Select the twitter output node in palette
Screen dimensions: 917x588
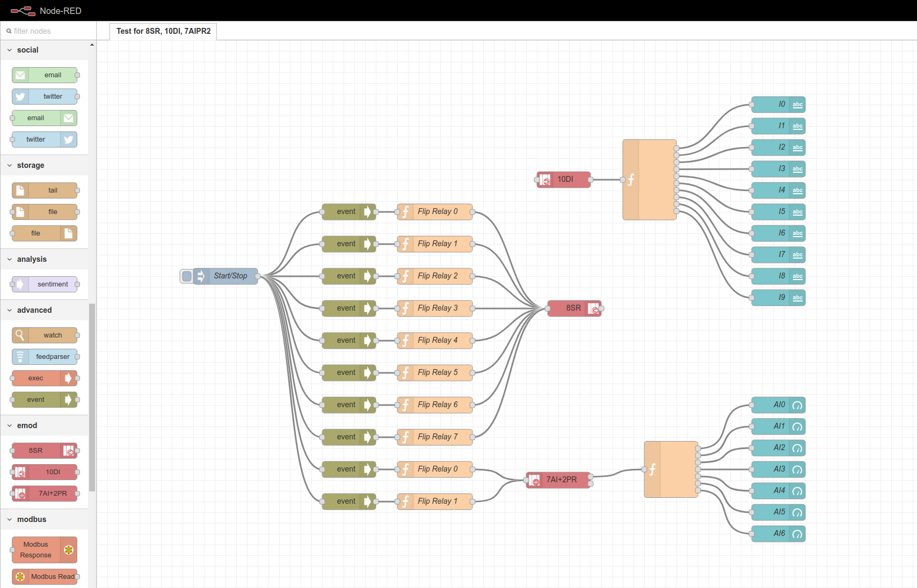tap(45, 139)
